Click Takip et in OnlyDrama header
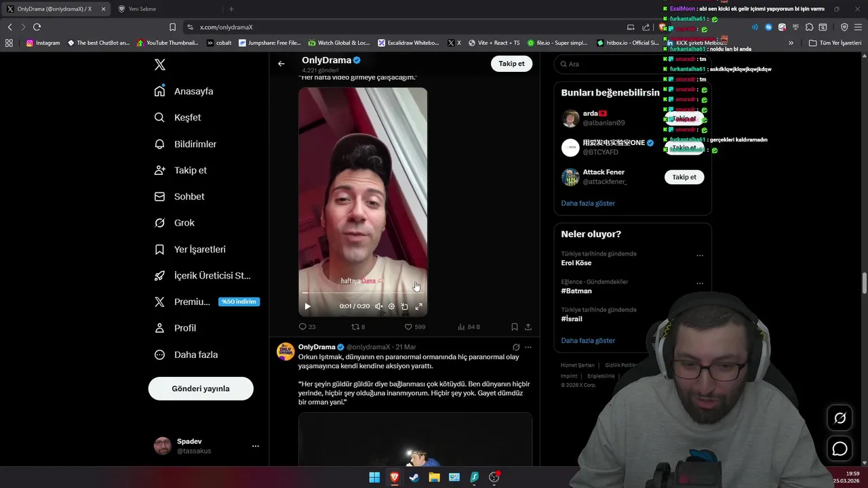 [x=511, y=64]
